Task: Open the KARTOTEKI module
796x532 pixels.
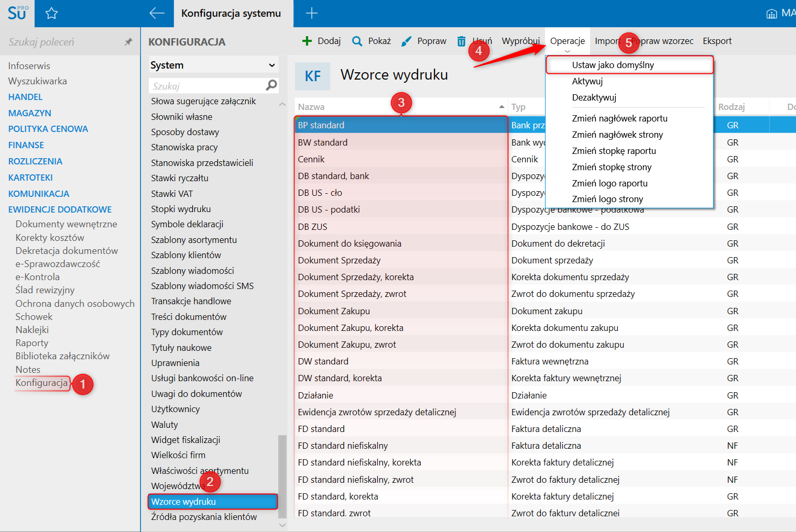Action: tap(30, 178)
